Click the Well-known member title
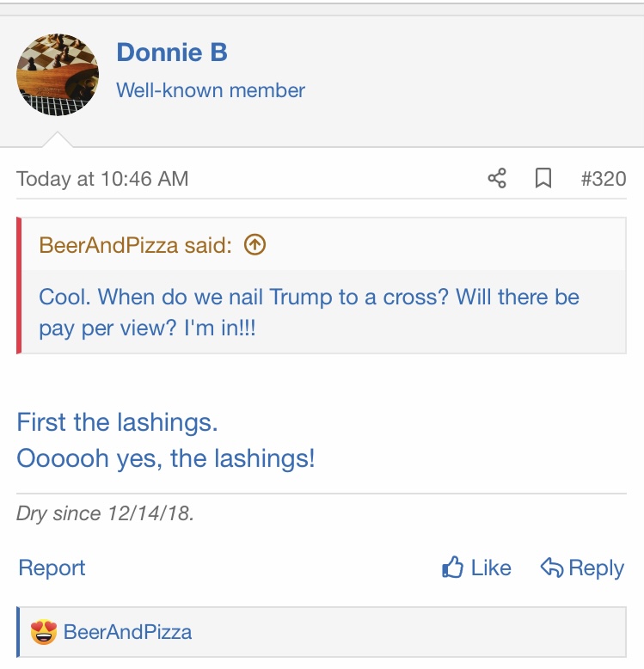 [x=211, y=89]
